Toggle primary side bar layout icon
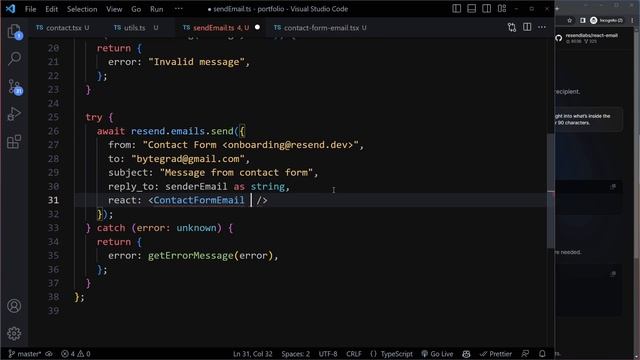Screen dimensions: 640x360 (456, 9)
